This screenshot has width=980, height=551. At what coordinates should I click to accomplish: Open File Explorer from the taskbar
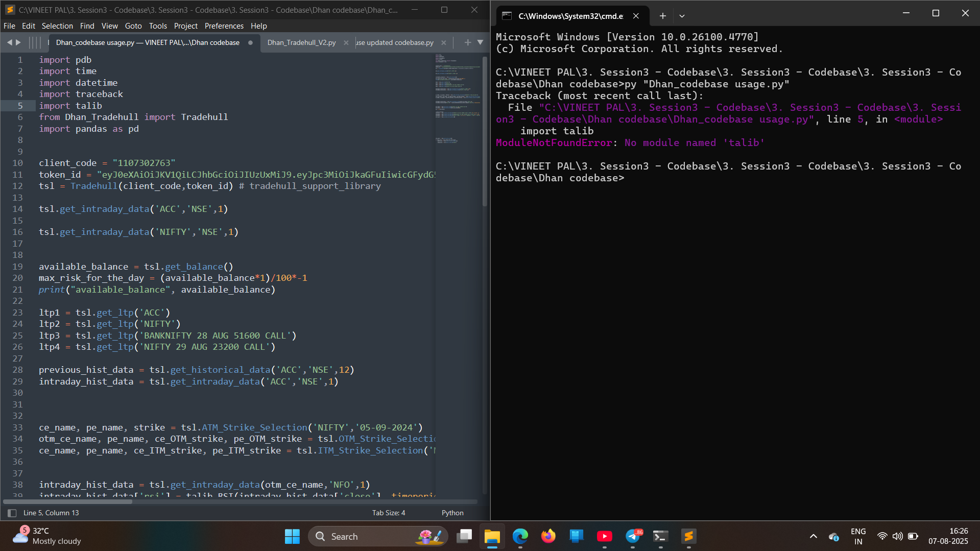(x=492, y=536)
